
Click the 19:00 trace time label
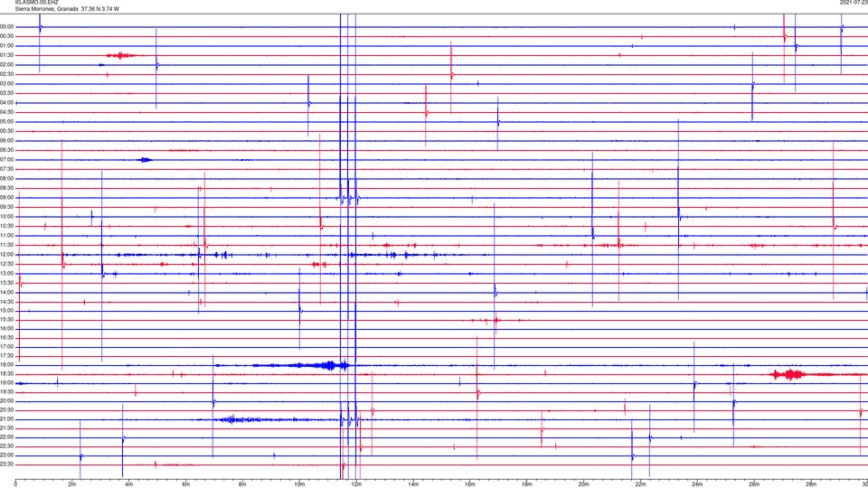[x=7, y=383]
